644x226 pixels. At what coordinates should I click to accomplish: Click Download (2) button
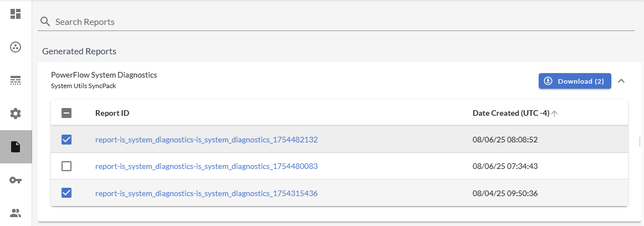(x=575, y=81)
